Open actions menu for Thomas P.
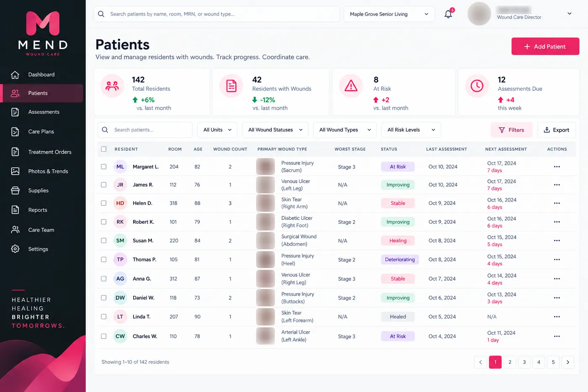The height and width of the screenshot is (392, 588). [557, 260]
